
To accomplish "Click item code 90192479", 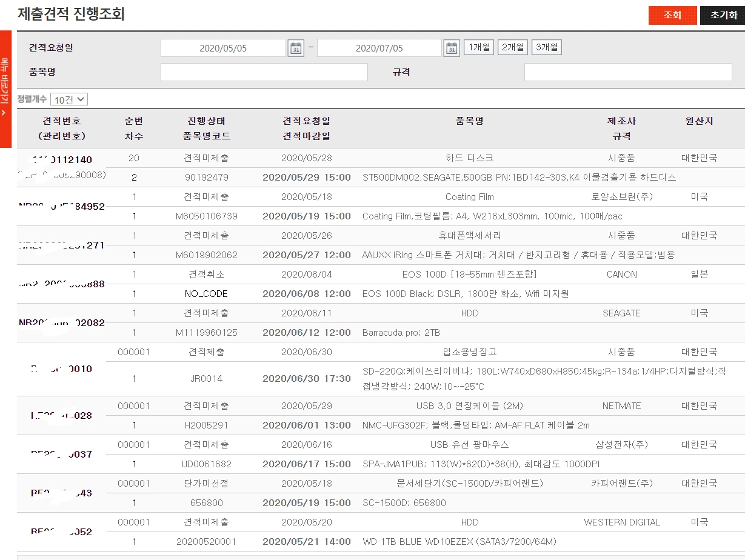I will tap(206, 178).
